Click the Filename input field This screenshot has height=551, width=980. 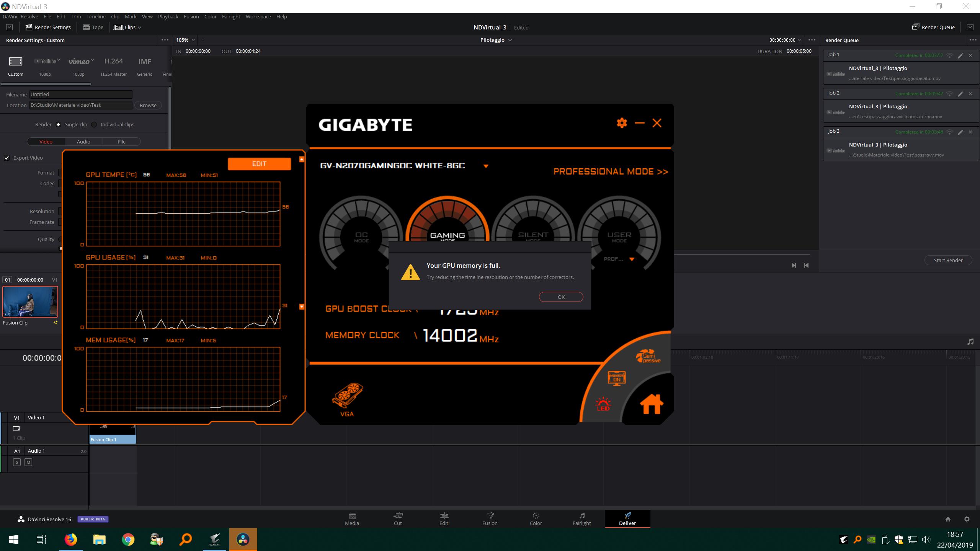click(x=81, y=94)
